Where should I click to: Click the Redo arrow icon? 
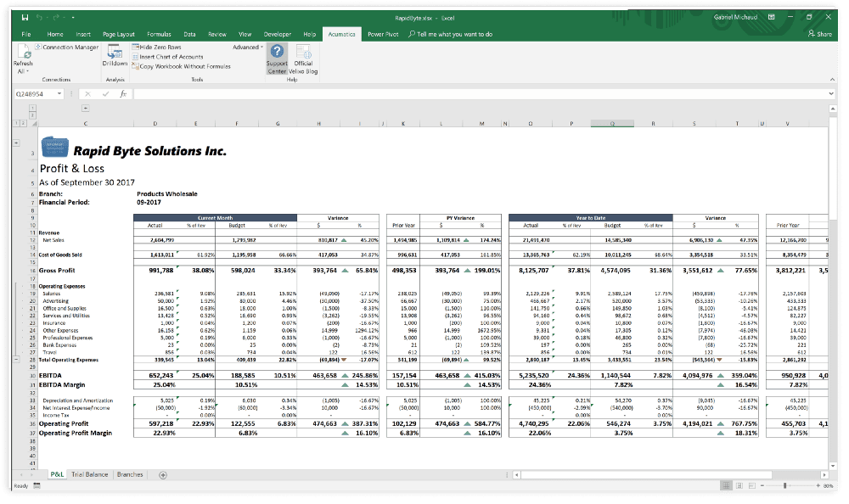(x=56, y=17)
